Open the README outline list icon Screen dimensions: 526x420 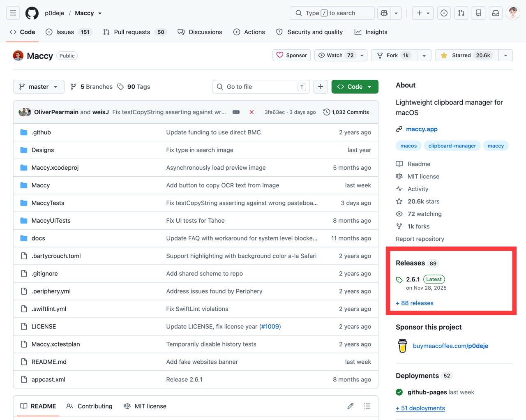click(x=367, y=406)
